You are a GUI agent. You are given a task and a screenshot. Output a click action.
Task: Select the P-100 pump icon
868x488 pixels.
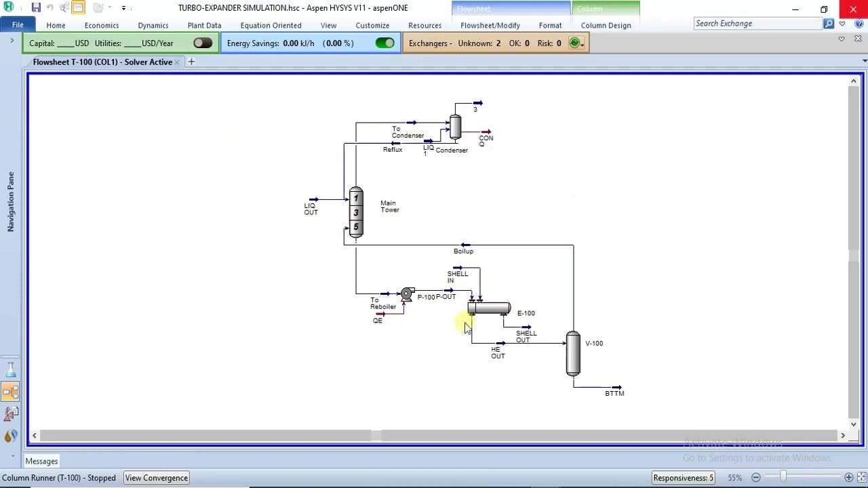(x=407, y=294)
